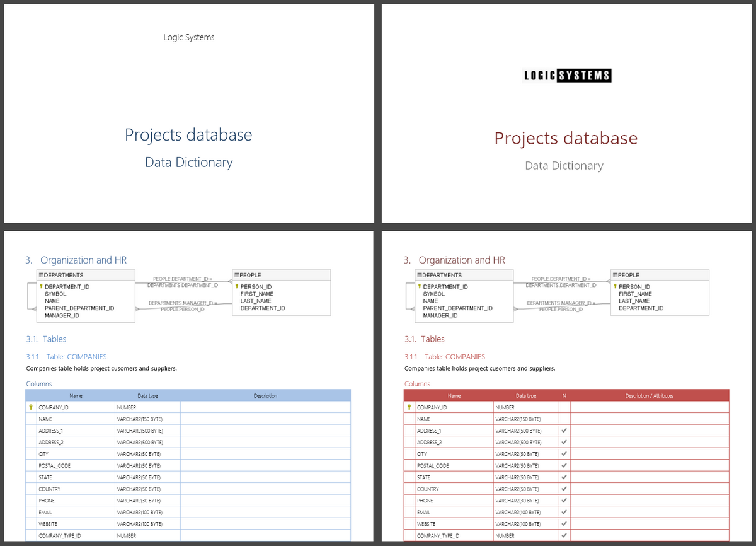
Task: Click the nullable checkmark in the ADDRESS_1 row
Action: click(564, 431)
